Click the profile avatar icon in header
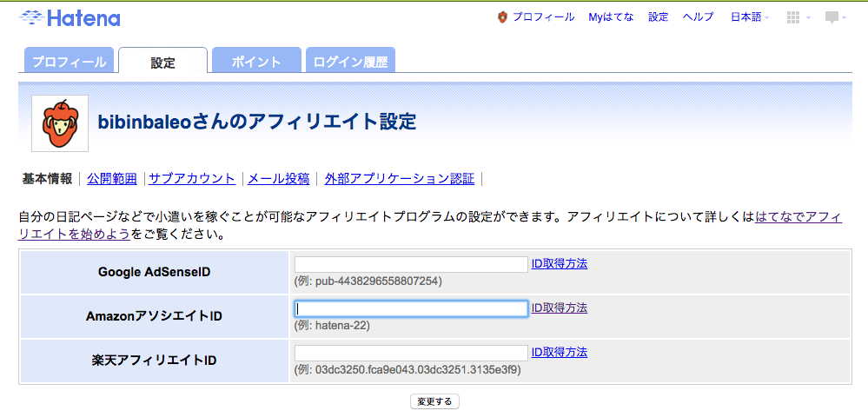Image resolution: width=868 pixels, height=417 pixels. point(502,17)
